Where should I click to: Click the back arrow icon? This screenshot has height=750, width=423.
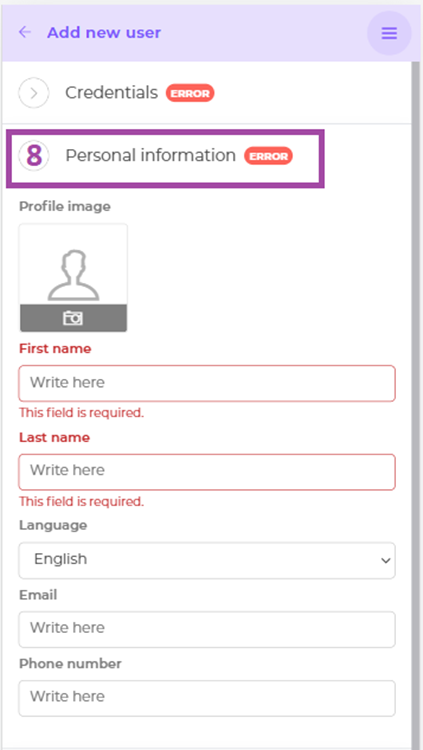click(24, 33)
